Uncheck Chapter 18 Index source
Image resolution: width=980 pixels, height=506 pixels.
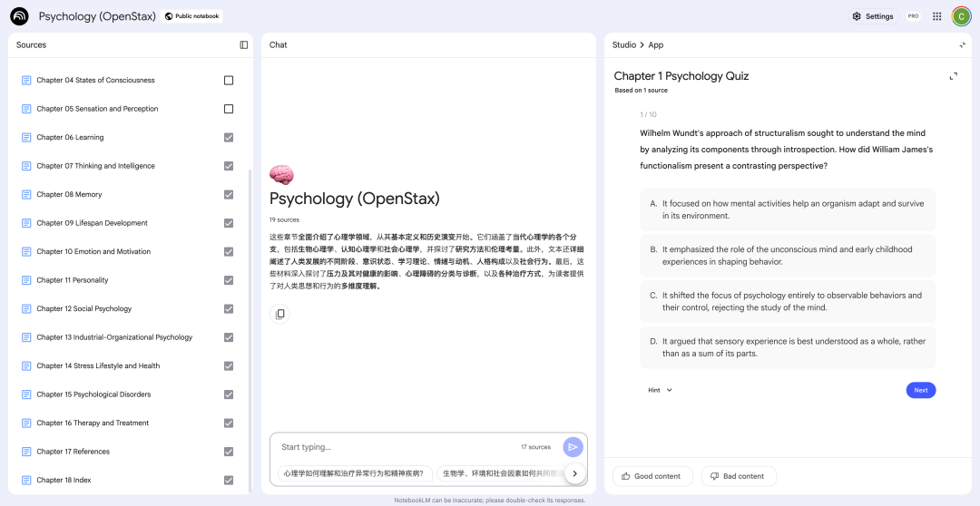tap(229, 480)
